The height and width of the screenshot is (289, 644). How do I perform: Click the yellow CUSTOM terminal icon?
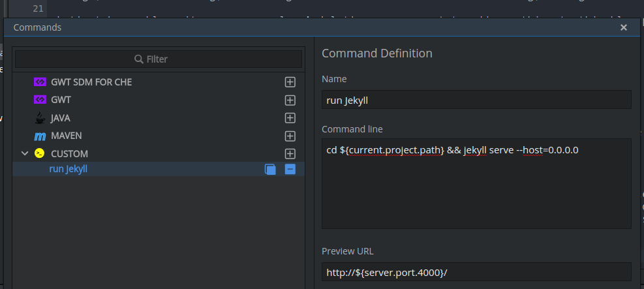[x=39, y=153]
